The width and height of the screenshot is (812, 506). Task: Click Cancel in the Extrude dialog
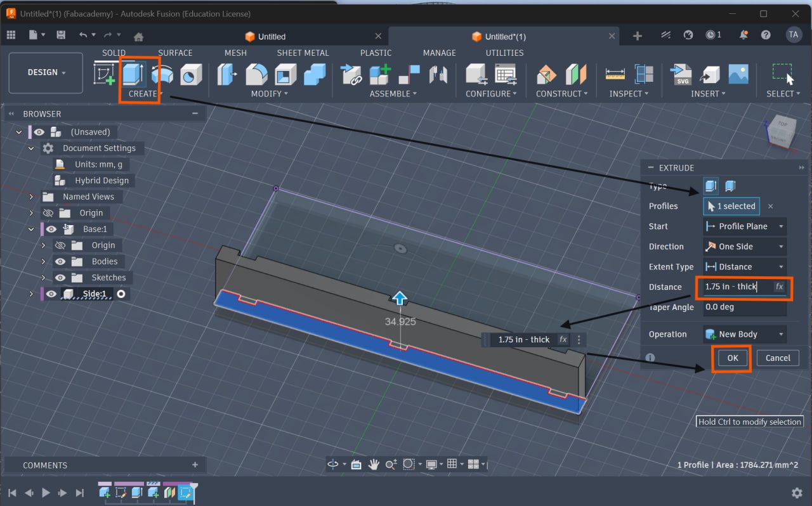(x=778, y=358)
